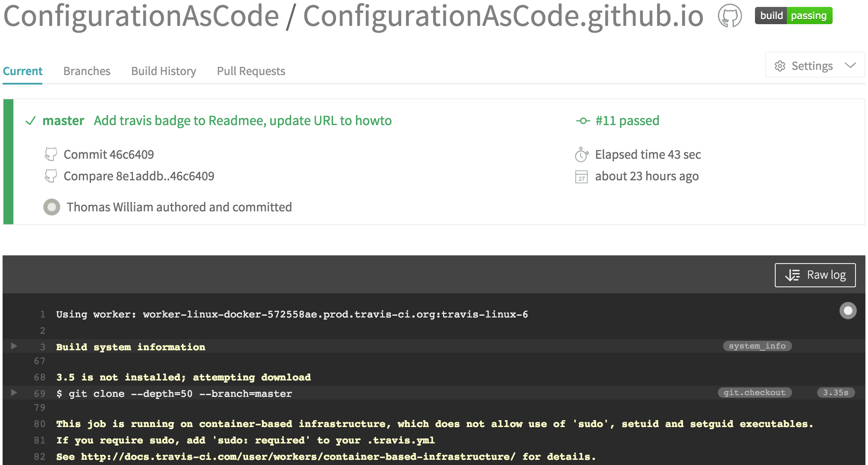The image size is (868, 465).
Task: Expand the Build system information fold
Action: 14,346
